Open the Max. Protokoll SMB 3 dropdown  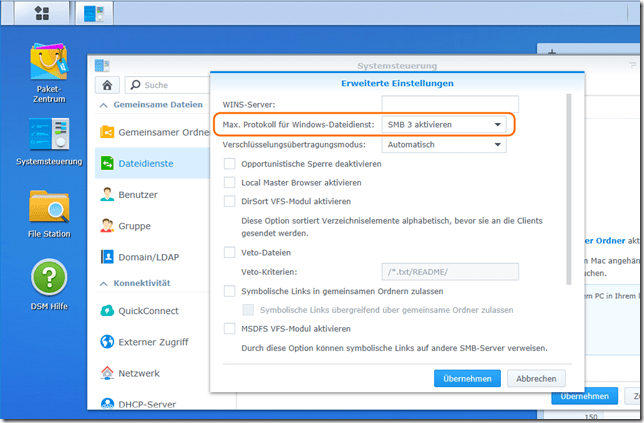443,124
